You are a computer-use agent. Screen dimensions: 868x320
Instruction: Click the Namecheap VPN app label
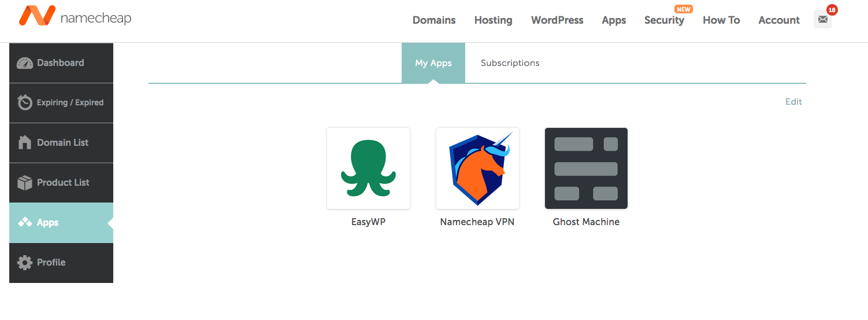[x=477, y=222]
